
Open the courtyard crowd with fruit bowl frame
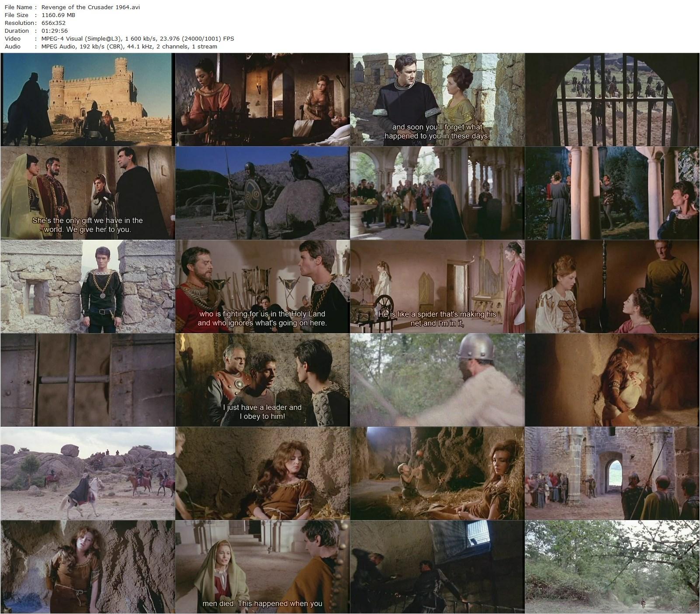(x=437, y=193)
